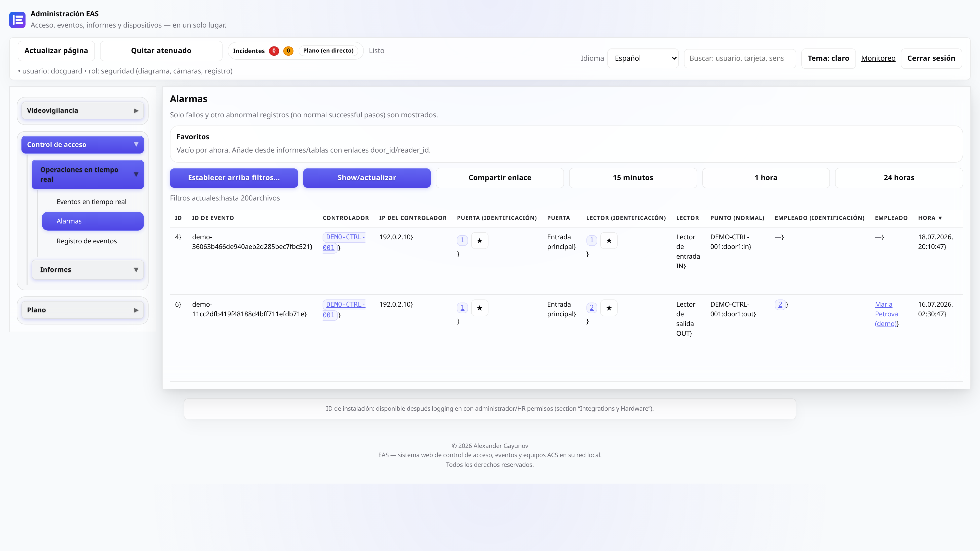Focus the Buscar usuario, tarjeta search field
This screenshot has height=551, width=980.
740,58
